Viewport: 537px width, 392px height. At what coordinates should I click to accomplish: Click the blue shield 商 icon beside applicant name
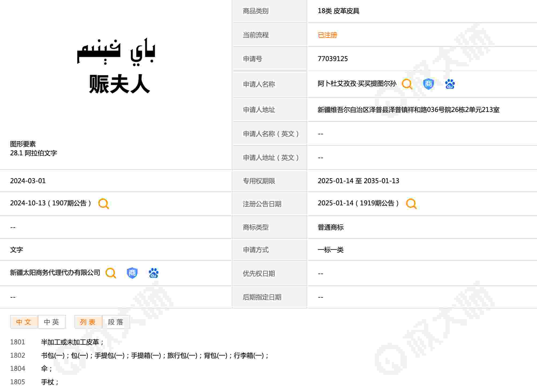tap(428, 84)
